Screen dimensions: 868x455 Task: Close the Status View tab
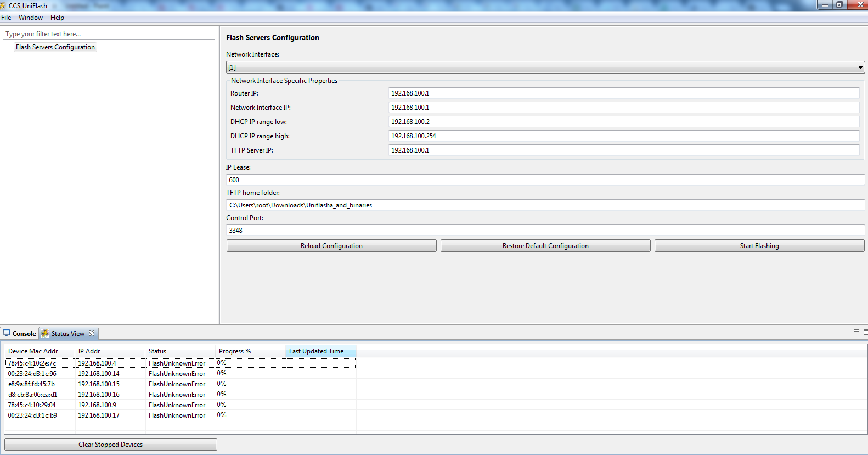(92, 333)
